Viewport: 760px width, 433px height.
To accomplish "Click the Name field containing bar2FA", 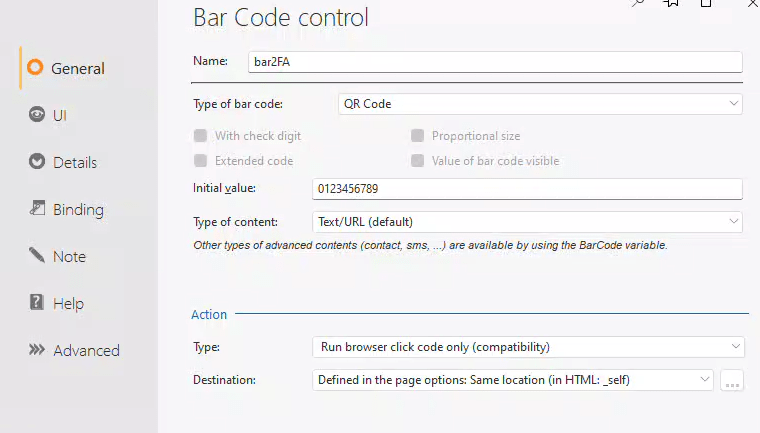I will [494, 62].
